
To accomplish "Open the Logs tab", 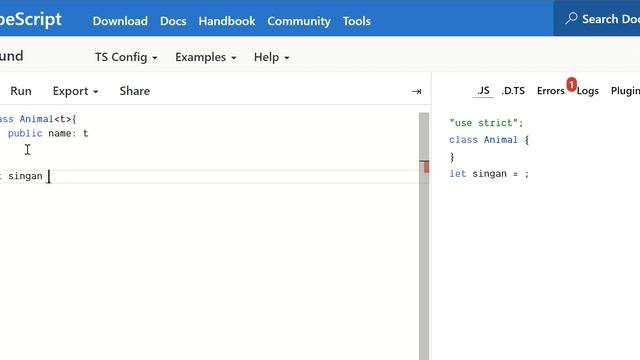I will [x=588, y=91].
